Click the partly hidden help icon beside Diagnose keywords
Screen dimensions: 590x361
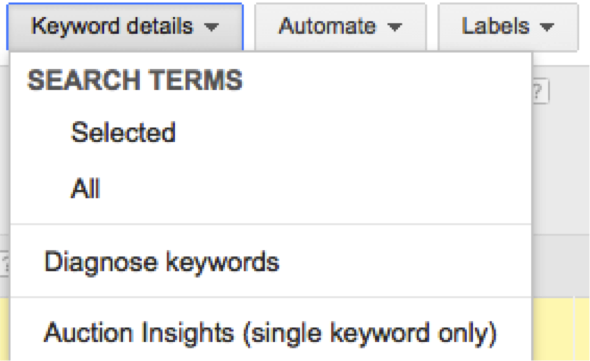point(4,264)
